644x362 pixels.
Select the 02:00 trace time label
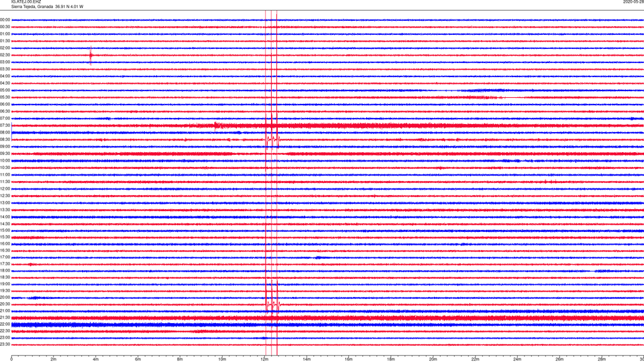click(5, 48)
